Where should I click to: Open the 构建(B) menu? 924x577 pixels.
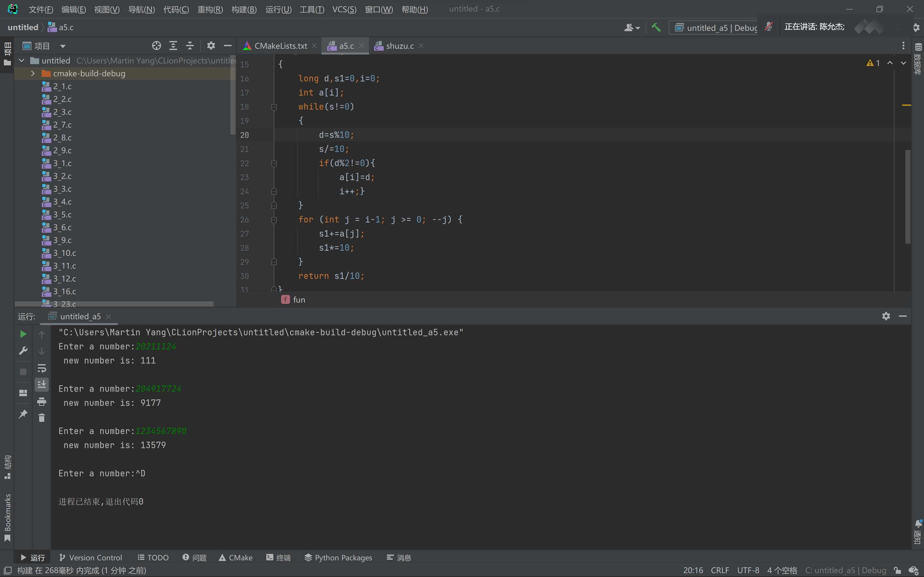pyautogui.click(x=244, y=9)
